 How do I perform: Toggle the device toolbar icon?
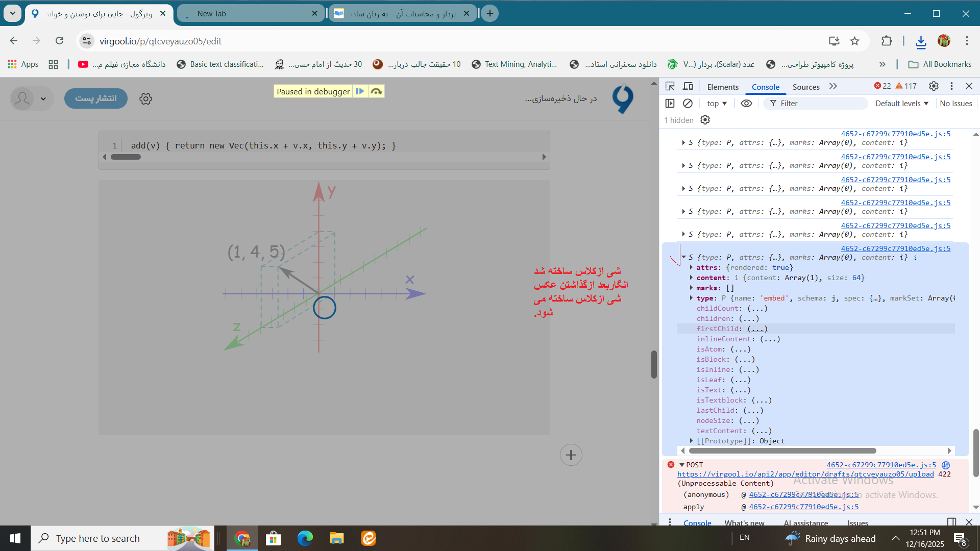click(688, 86)
